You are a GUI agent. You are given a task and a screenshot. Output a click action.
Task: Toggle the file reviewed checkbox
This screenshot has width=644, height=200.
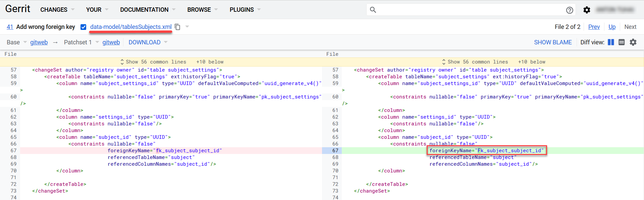[x=84, y=27]
